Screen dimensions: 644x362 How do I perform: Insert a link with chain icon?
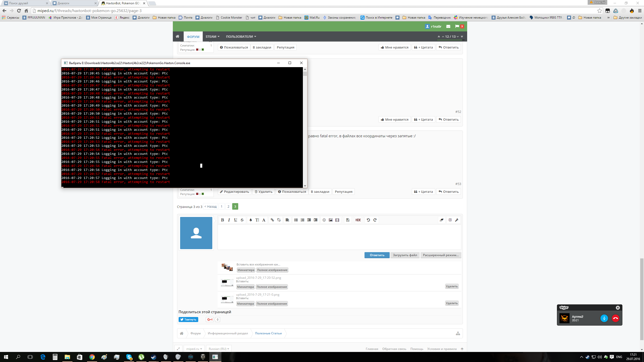point(272,220)
